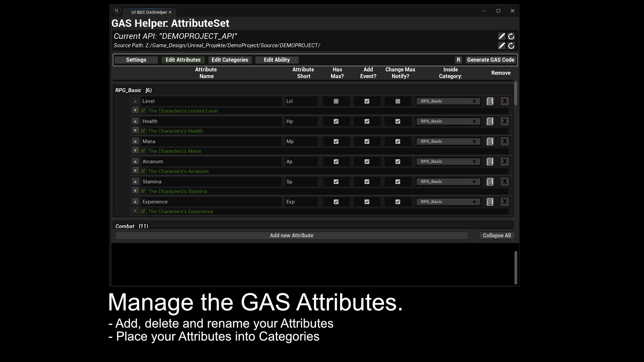The height and width of the screenshot is (362, 644).
Task: Click the Generate GAS Code button
Action: 490,60
